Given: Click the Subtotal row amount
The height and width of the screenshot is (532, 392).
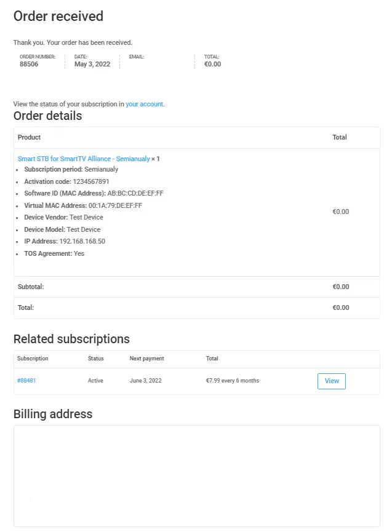Looking at the screenshot, I should [341, 287].
